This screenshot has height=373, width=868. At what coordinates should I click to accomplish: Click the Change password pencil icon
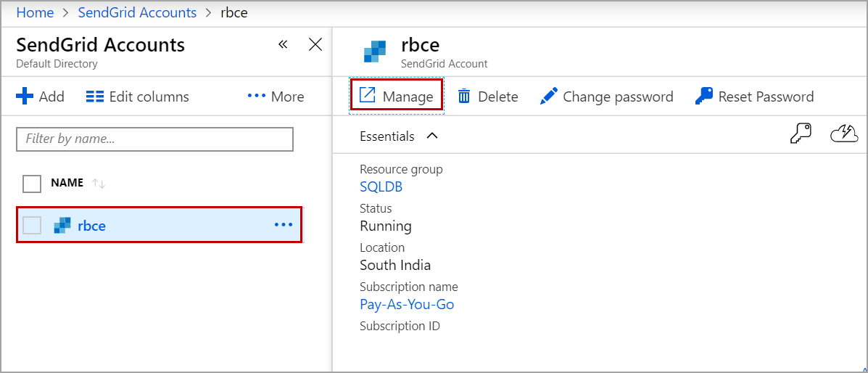coord(549,97)
